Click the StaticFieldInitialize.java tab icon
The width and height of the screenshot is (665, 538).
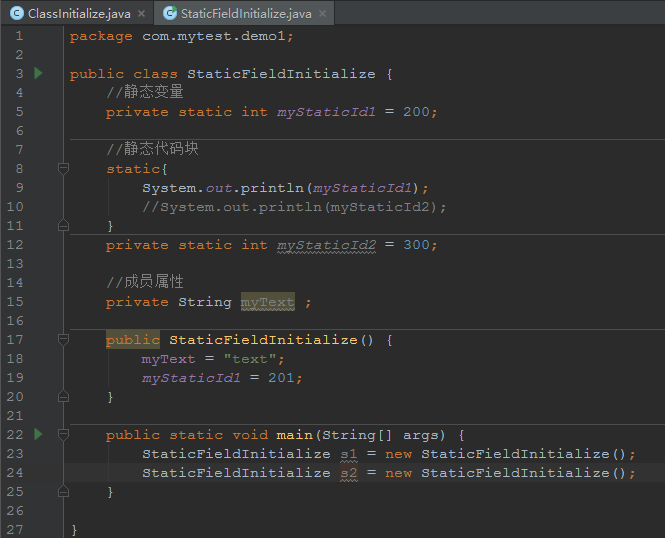(170, 13)
